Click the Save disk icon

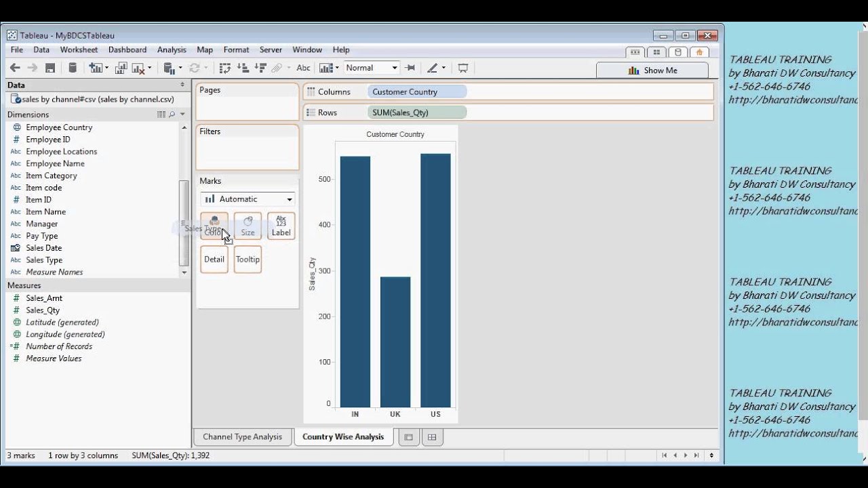pos(50,68)
